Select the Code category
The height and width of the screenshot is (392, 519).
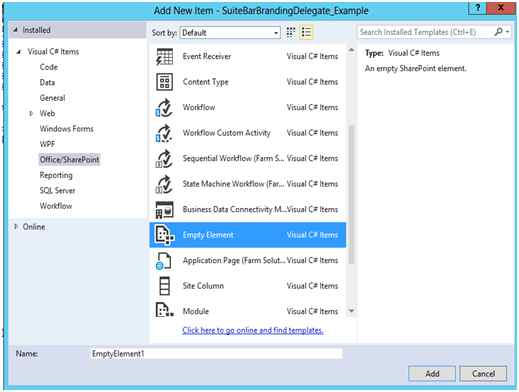pyautogui.click(x=49, y=67)
